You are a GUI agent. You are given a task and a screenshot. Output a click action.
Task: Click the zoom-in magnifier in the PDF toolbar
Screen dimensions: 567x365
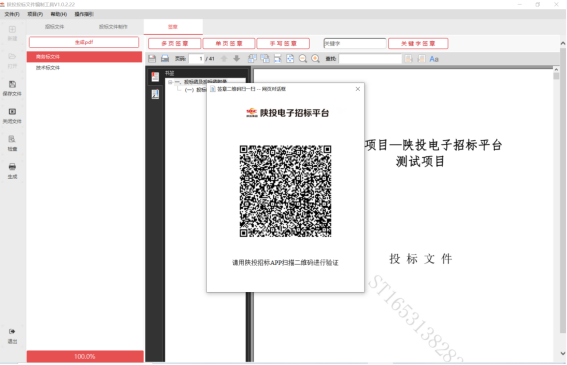315,59
